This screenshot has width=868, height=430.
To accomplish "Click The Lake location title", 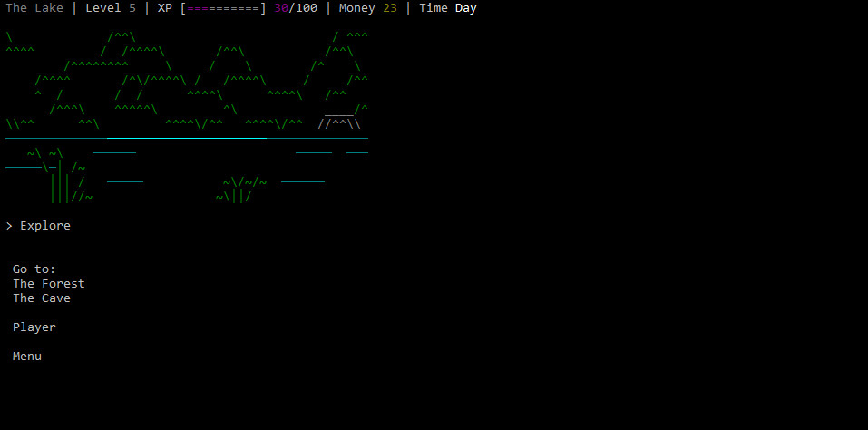I will point(34,8).
